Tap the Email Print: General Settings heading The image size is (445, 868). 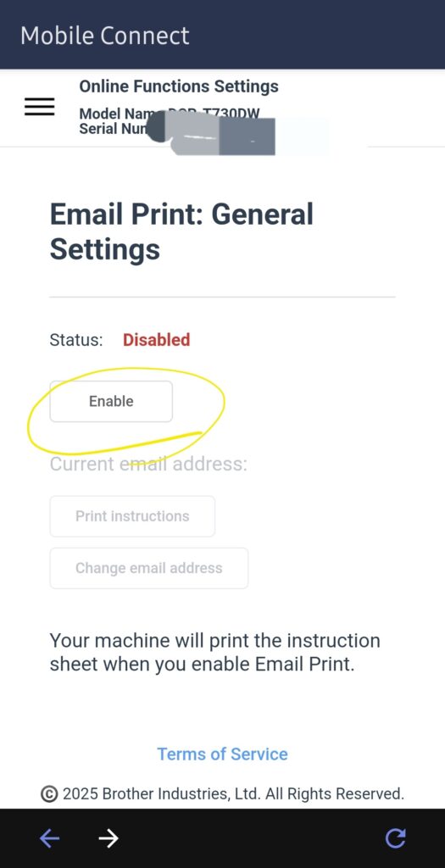point(182,232)
